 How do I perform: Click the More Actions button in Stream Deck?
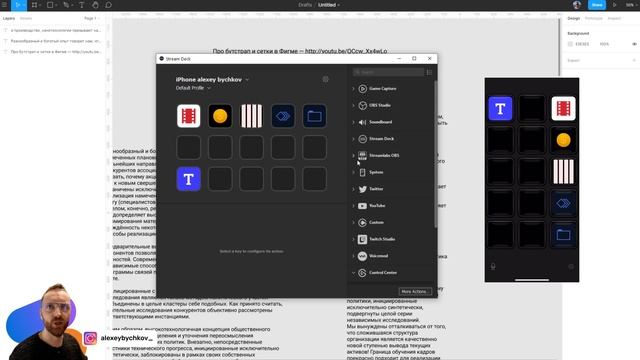415,291
